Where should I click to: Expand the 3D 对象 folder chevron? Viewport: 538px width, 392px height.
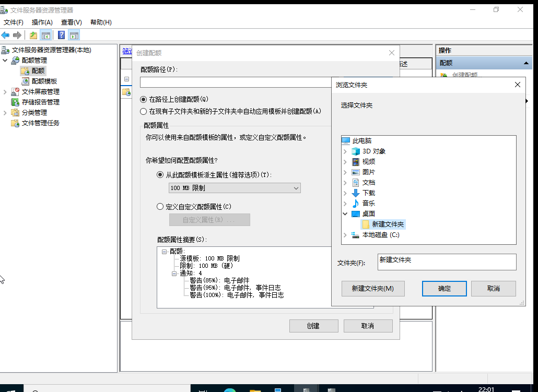point(345,151)
